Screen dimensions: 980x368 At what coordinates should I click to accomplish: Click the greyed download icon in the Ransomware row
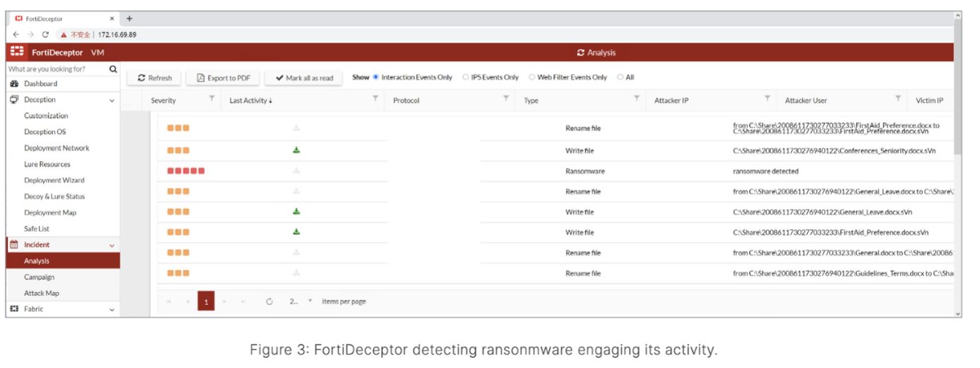(297, 171)
